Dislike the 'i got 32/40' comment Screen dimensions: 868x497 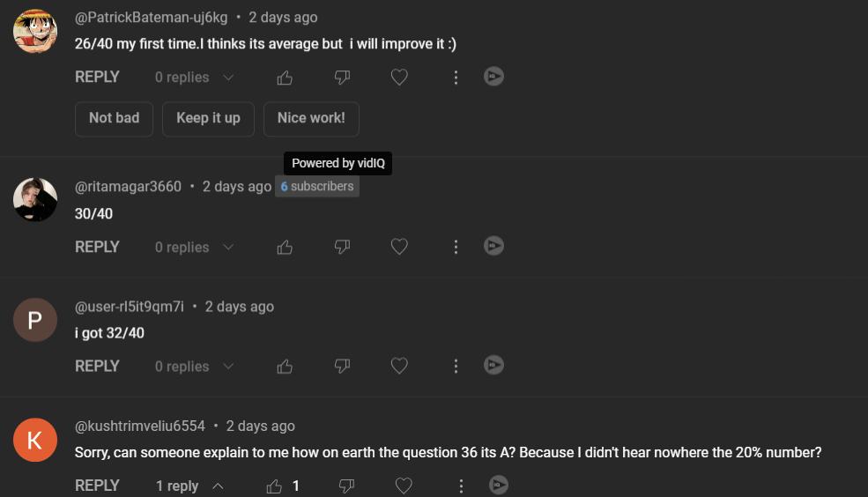342,366
